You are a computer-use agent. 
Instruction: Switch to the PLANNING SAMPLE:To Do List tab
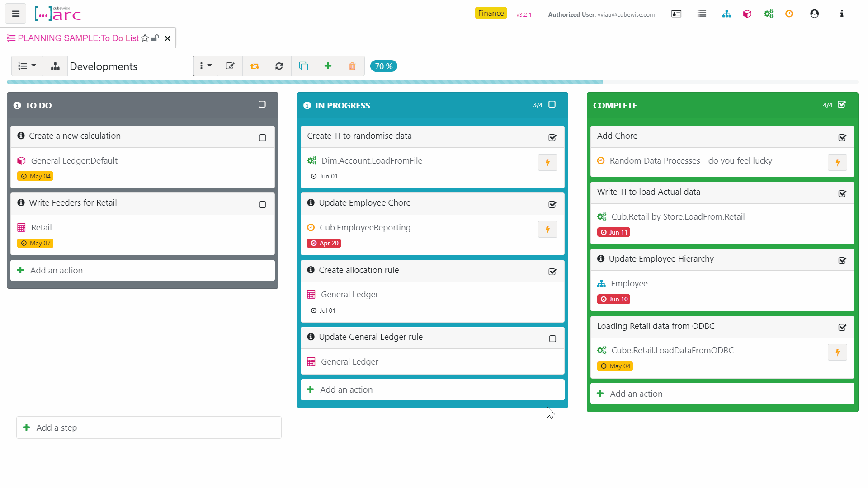click(x=77, y=38)
